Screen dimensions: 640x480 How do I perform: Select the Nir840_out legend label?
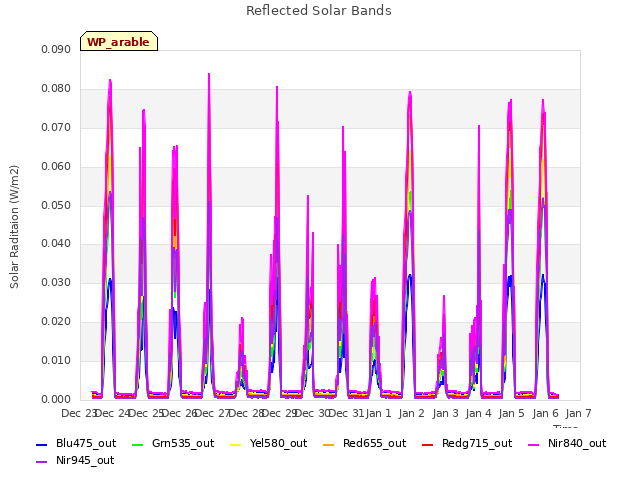[577, 443]
